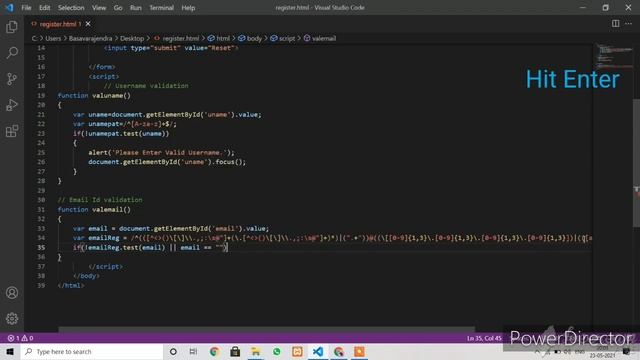Click the VS Code logo icon
The width and height of the screenshot is (640, 360).
pos(9,8)
